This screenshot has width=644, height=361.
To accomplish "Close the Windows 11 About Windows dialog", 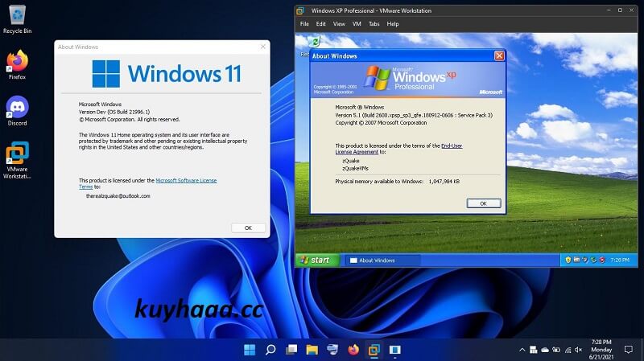I will click(x=263, y=47).
